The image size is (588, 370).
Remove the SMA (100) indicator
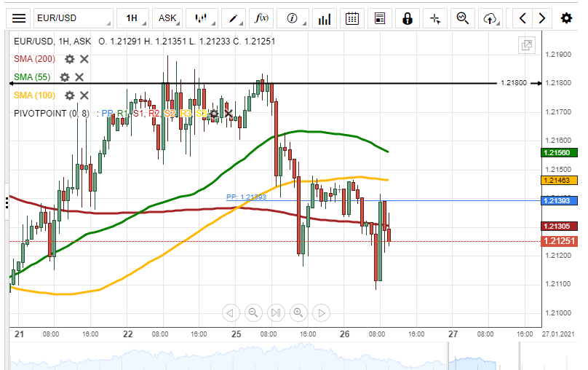(84, 95)
